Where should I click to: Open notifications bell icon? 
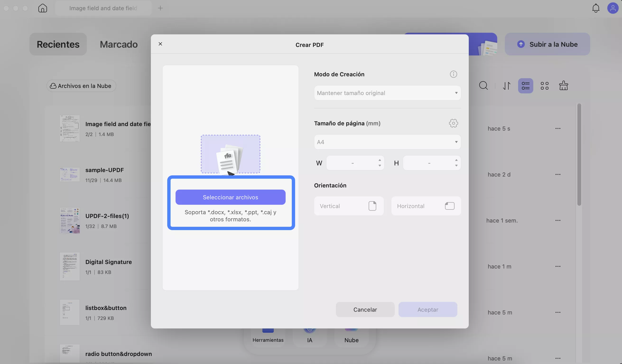tap(596, 8)
